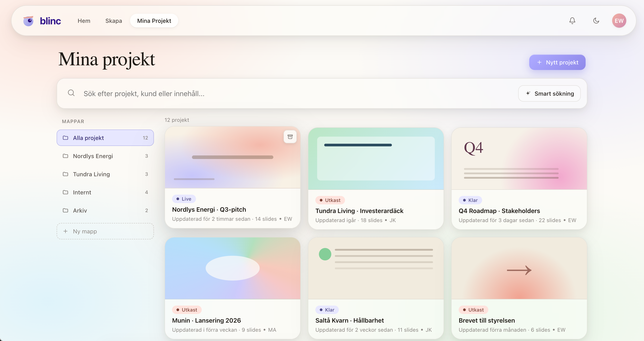This screenshot has height=341, width=644.
Task: Open Nordlys Energi Q3-pitch thumbnail
Action: (x=232, y=157)
